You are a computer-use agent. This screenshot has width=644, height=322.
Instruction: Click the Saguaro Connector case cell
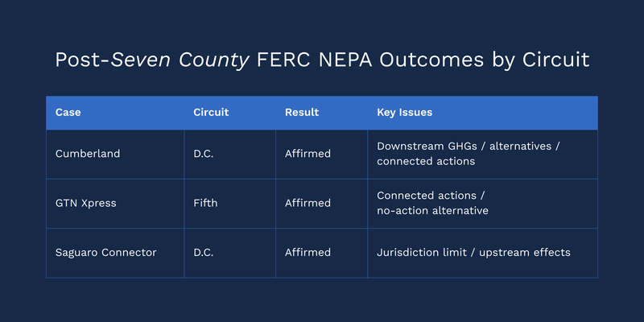pos(105,253)
